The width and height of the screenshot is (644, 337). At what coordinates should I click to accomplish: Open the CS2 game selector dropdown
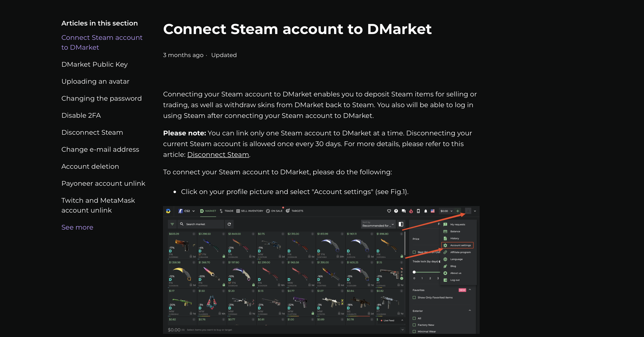tap(186, 211)
